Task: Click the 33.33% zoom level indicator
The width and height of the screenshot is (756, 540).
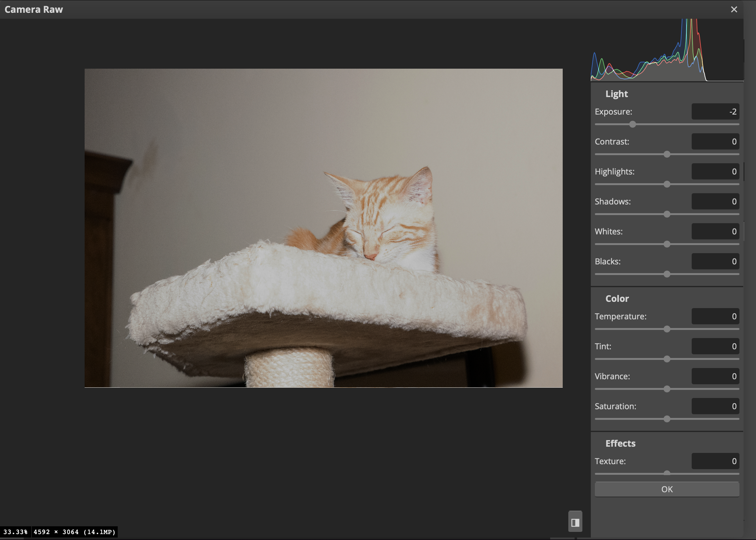Action: point(16,532)
